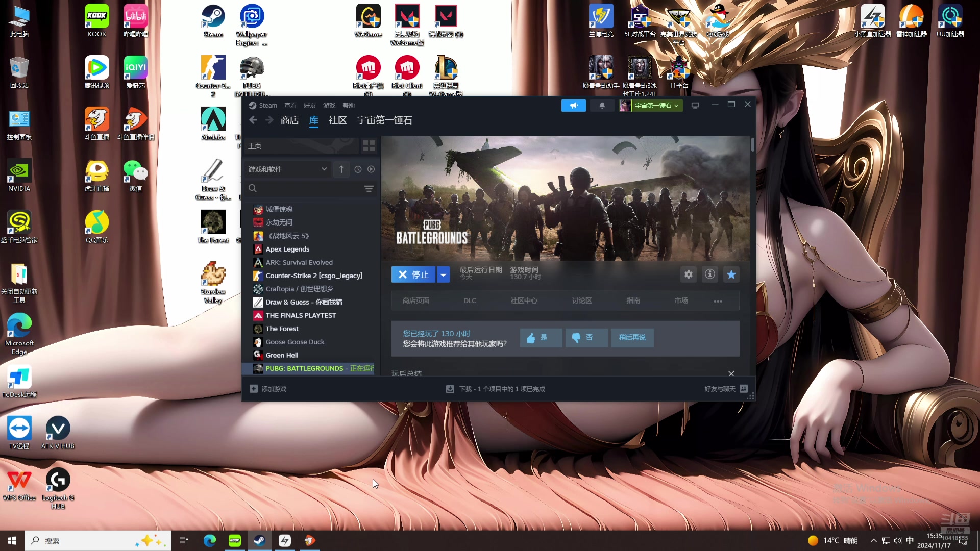Click the library search input field

310,189
